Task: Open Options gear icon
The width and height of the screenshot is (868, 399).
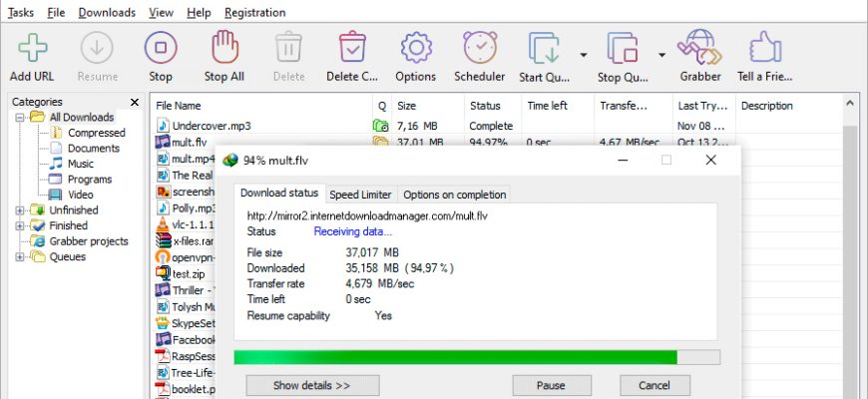Action: click(x=416, y=48)
